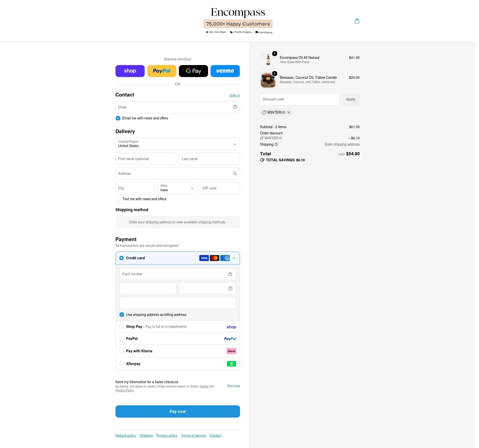Check out with PayPal express button

pos(162,71)
